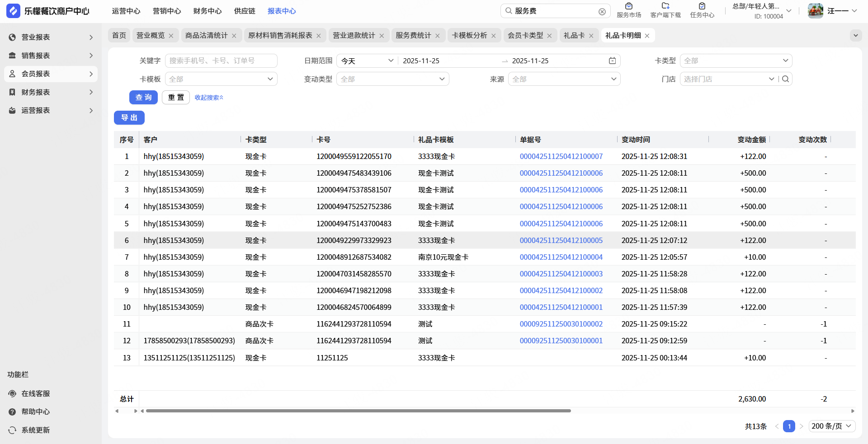
Task: Expand the 卡类型 dropdown
Action: [736, 61]
